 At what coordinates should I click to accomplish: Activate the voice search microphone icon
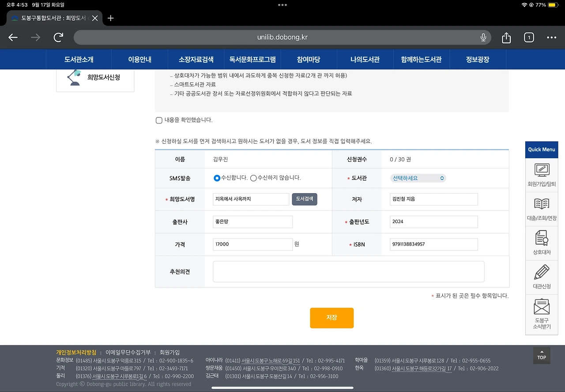[483, 37]
